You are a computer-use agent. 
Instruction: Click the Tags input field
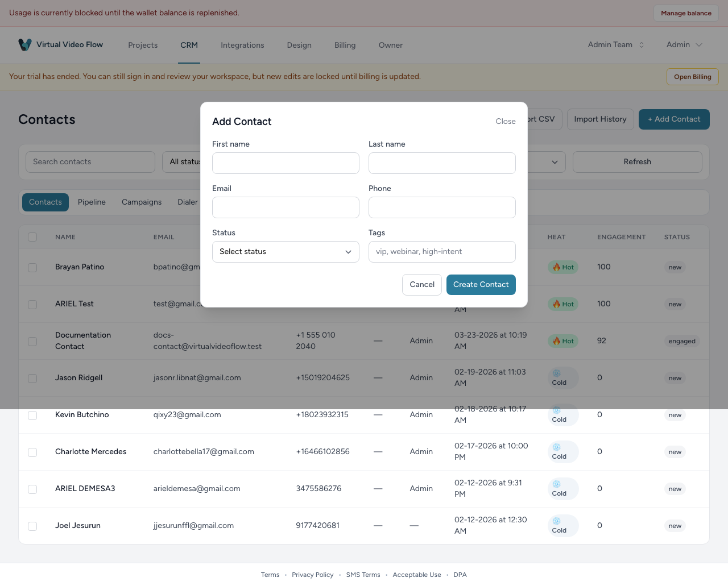(442, 252)
